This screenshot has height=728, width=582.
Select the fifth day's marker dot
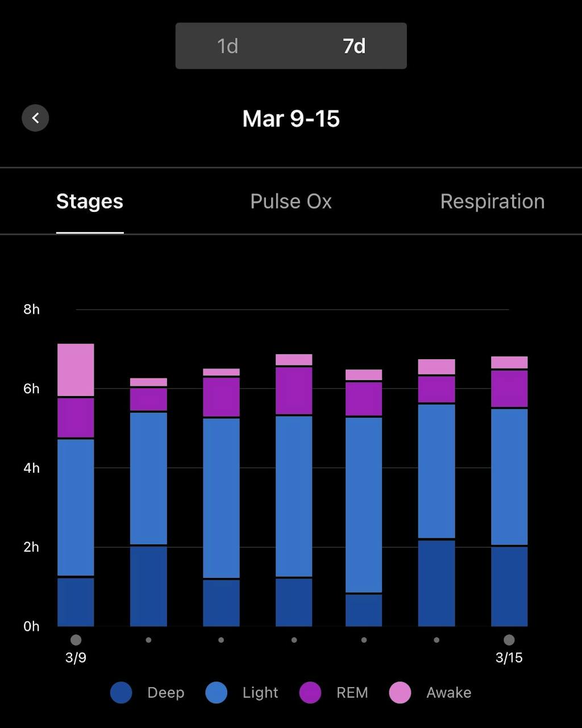point(364,640)
